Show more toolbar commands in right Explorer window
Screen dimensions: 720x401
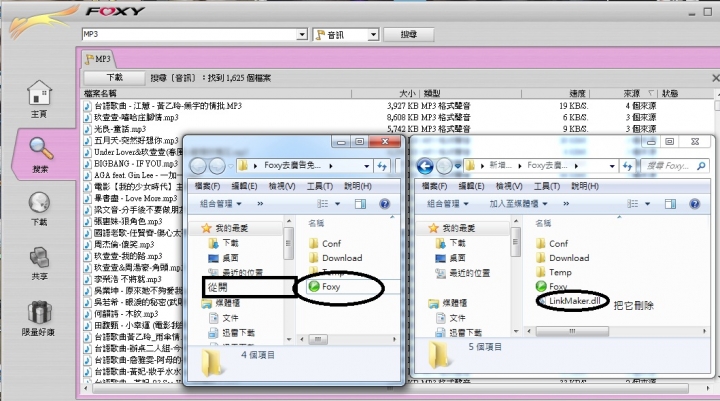click(566, 203)
